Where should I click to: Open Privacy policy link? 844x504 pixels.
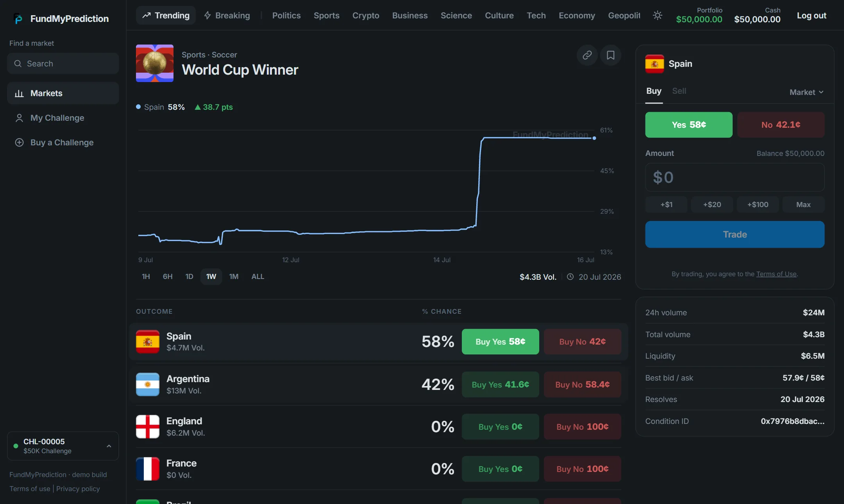(78, 489)
